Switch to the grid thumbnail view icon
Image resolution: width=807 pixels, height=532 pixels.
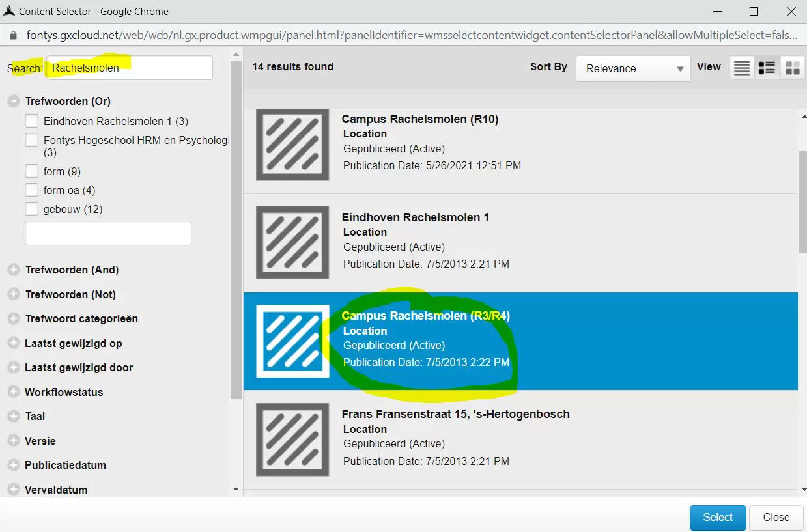(792, 68)
